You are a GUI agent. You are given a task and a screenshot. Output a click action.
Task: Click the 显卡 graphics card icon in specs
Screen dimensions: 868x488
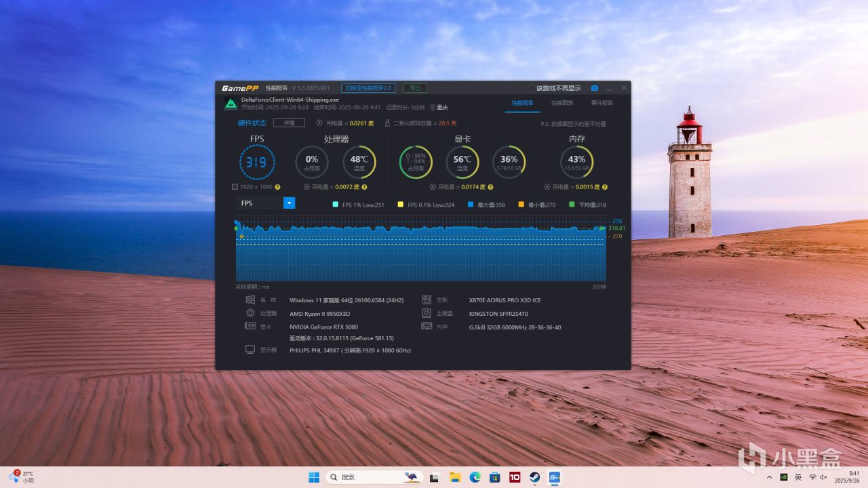point(250,326)
